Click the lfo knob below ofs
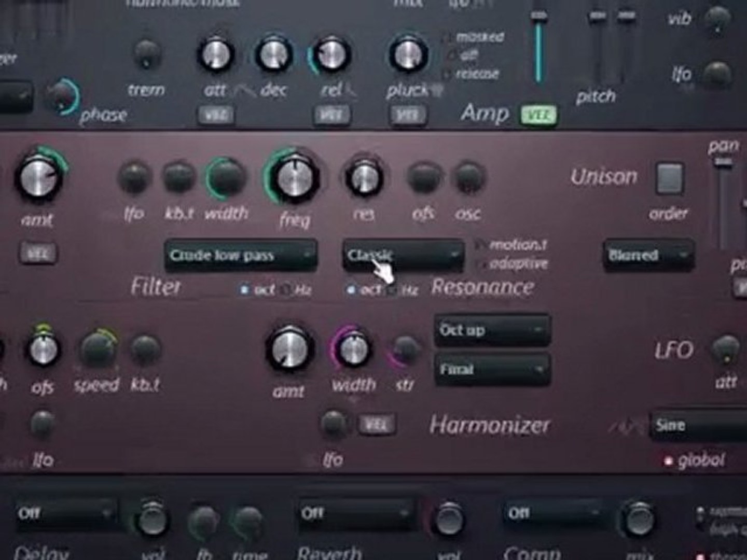The image size is (747, 560). (43, 425)
